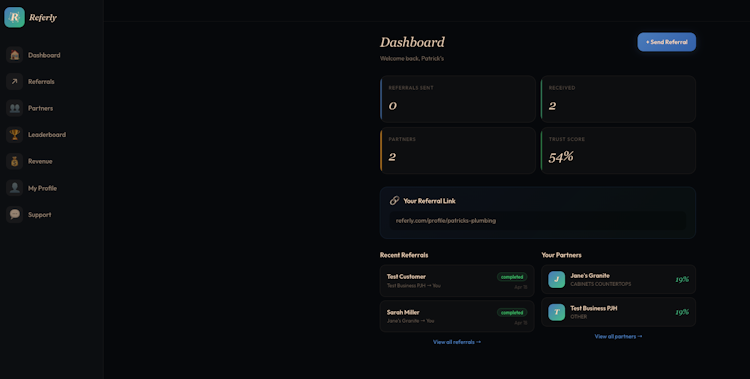Viewport: 750px width, 379px height.
Task: Follow the View all partners link
Action: [x=618, y=336]
